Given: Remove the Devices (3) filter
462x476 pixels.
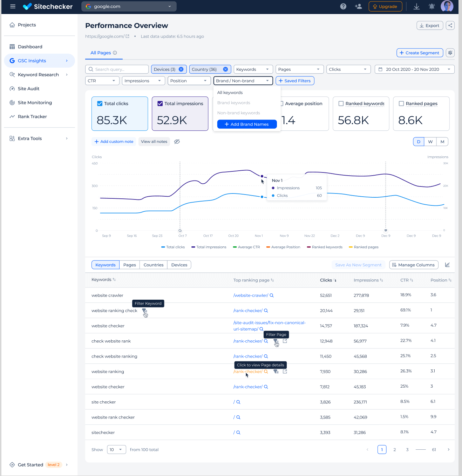Looking at the screenshot, I should pyautogui.click(x=181, y=69).
